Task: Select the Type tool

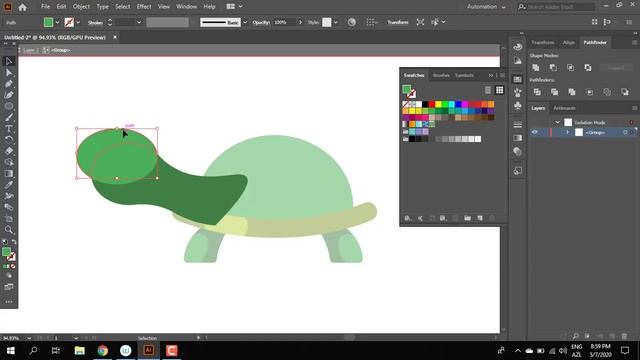Action: (x=9, y=129)
